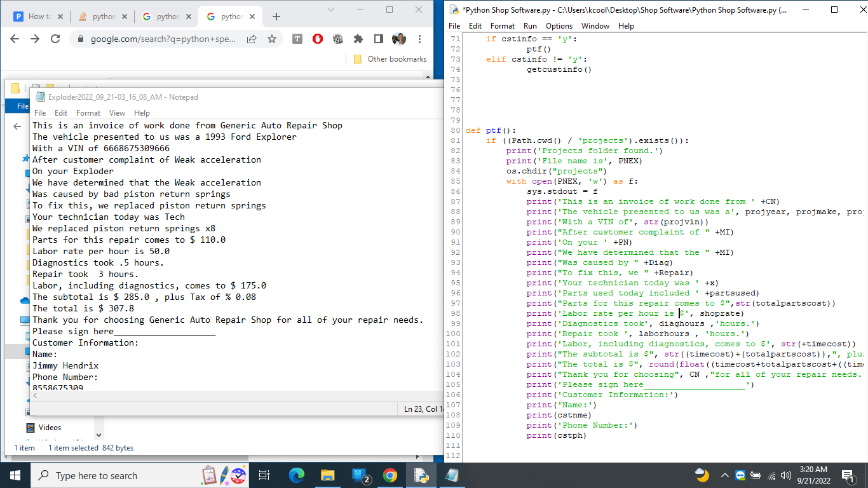Click the 'getcustinfo()' call in IDLE
Screen dimensions: 868x488
click(559, 69)
